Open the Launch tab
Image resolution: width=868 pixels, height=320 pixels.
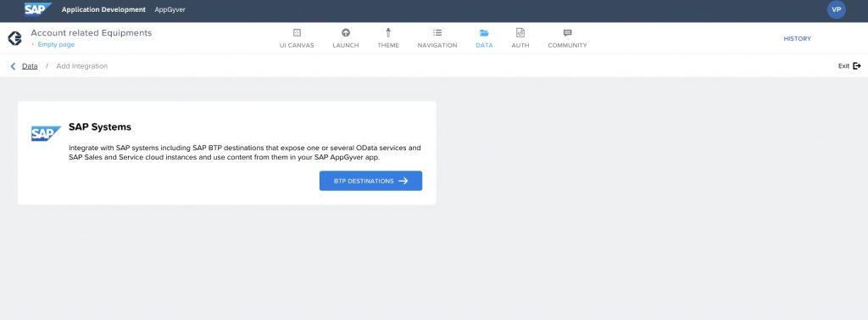click(x=346, y=38)
